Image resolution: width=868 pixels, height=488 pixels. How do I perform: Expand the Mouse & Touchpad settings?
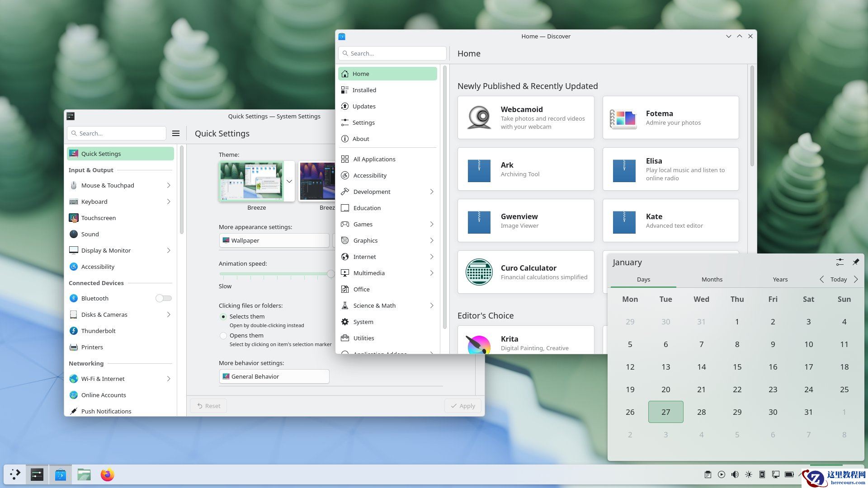click(169, 185)
